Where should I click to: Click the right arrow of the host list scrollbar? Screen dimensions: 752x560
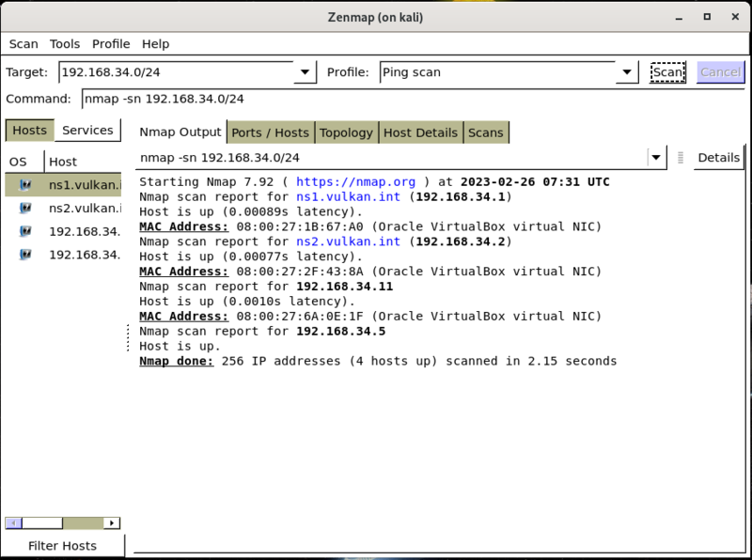(x=113, y=522)
